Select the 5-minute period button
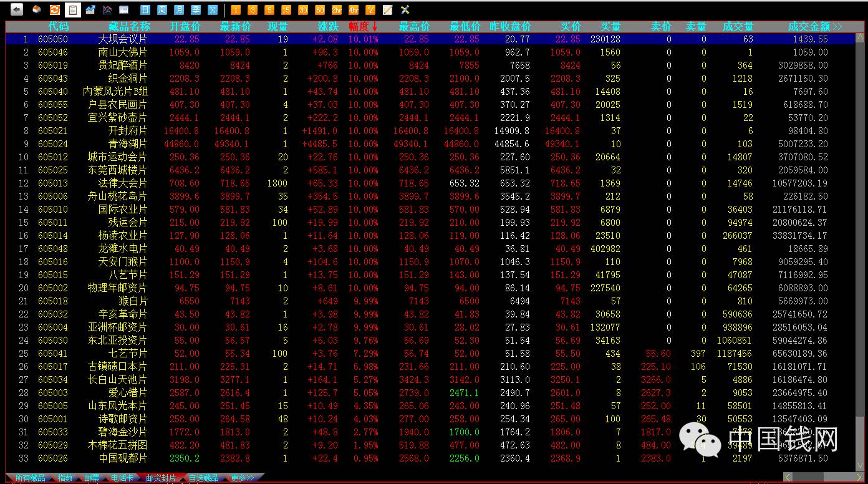The height and width of the screenshot is (484, 868). click(269, 10)
